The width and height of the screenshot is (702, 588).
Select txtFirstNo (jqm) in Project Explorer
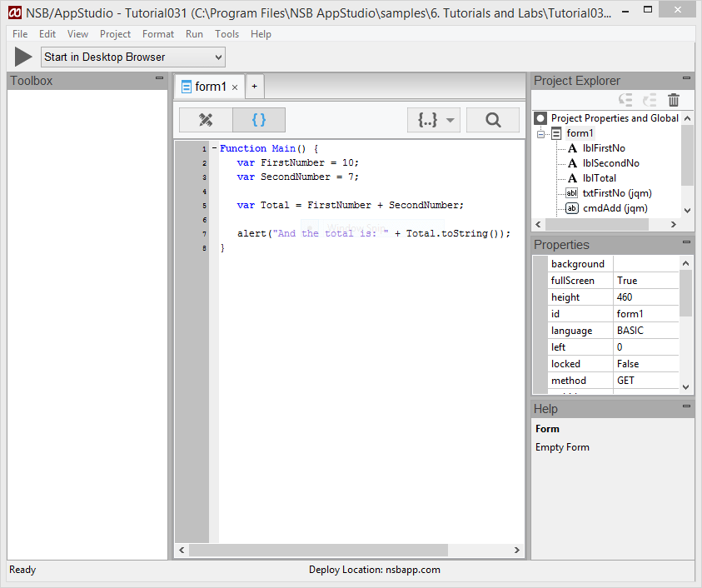tap(617, 193)
